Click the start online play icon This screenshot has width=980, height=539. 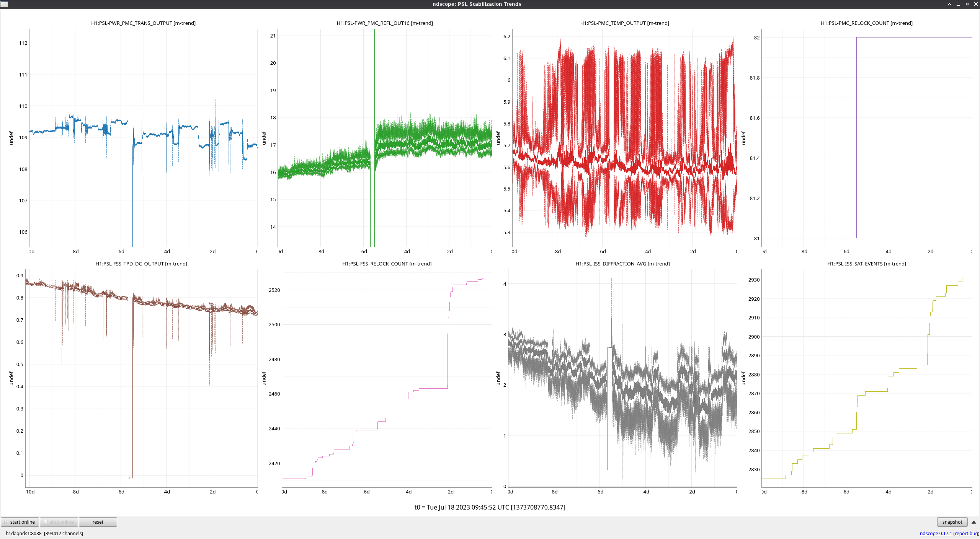tap(6, 522)
